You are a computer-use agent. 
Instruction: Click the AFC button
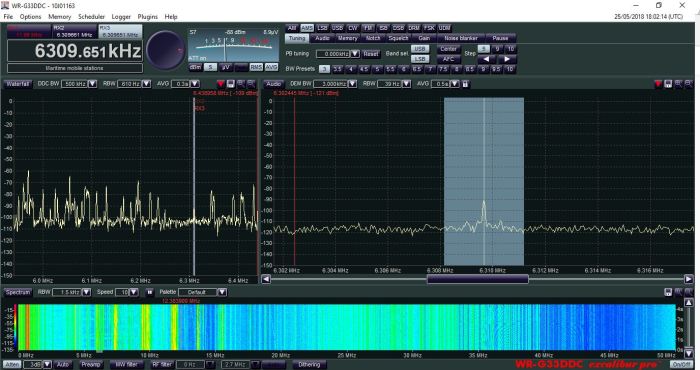pos(448,59)
